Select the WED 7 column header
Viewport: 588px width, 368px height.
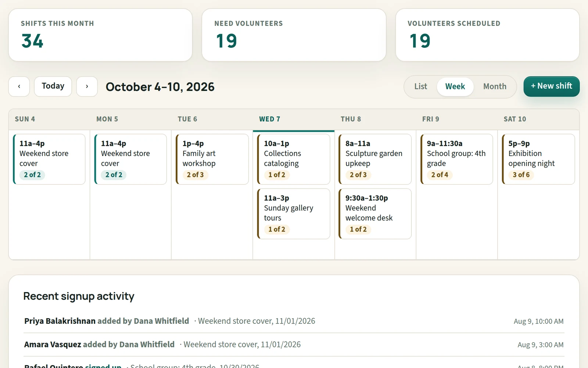click(x=294, y=119)
